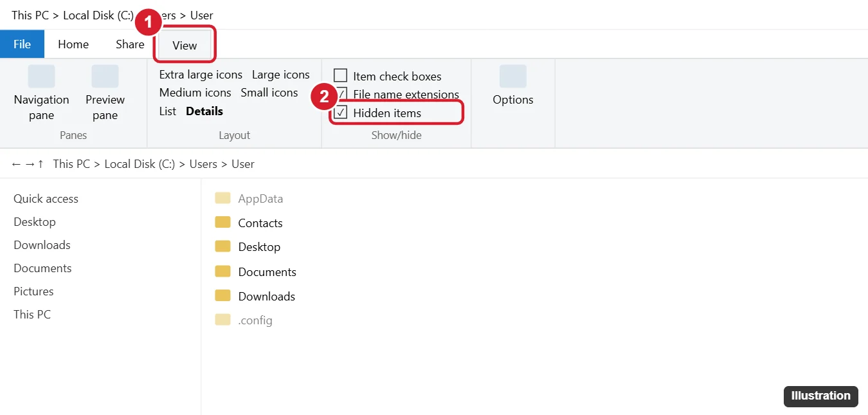Select the View ribbon tab
Screen dimensions: 868x415
pos(185,46)
